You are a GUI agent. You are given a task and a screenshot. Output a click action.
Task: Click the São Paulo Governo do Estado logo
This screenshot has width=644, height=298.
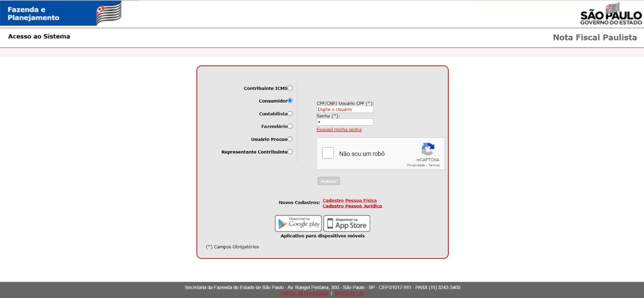610,14
